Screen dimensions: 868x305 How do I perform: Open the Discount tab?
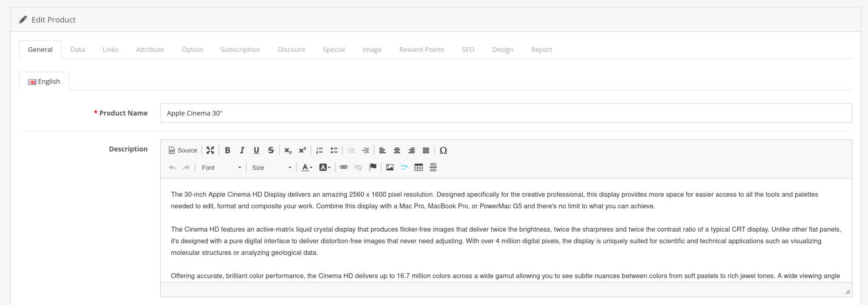click(x=292, y=49)
